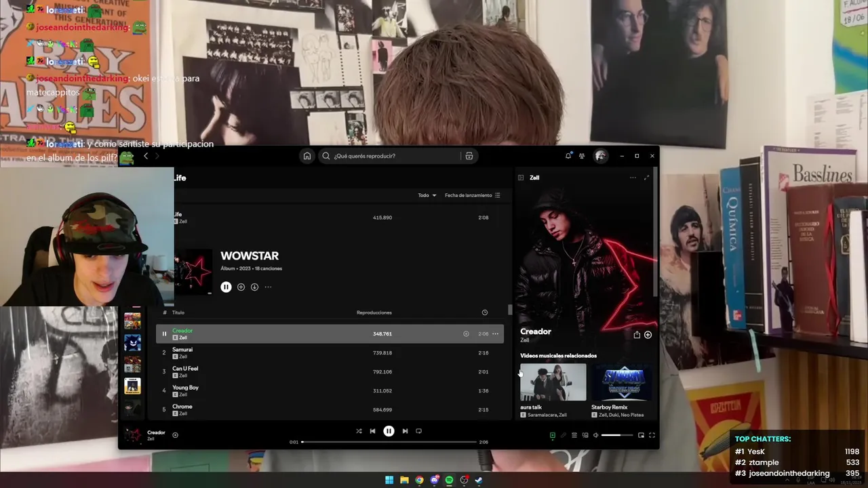The height and width of the screenshot is (488, 868).
Task: Add Creador via now playing panel plus
Action: [x=648, y=335]
